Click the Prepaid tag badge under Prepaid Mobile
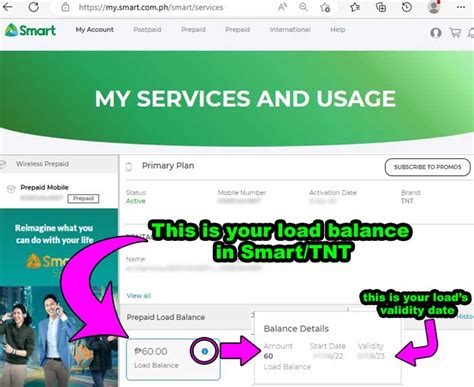This screenshot has height=387, width=474. click(83, 198)
